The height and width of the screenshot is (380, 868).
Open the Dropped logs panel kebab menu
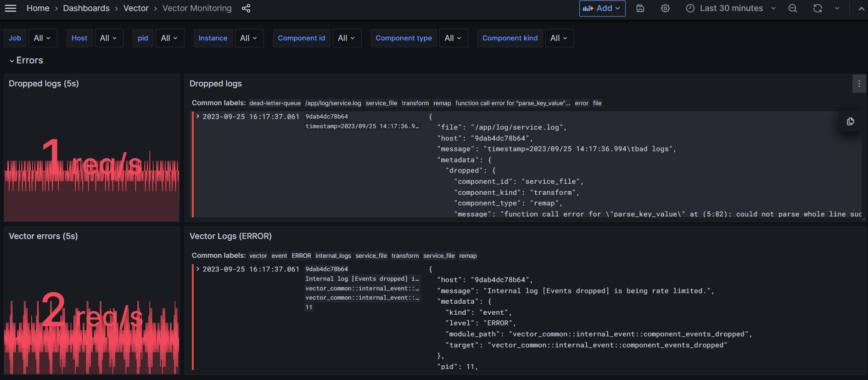click(859, 84)
